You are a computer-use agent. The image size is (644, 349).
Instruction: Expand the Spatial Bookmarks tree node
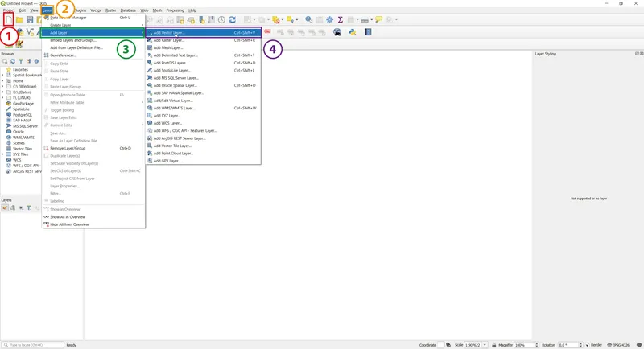[x=3, y=76]
